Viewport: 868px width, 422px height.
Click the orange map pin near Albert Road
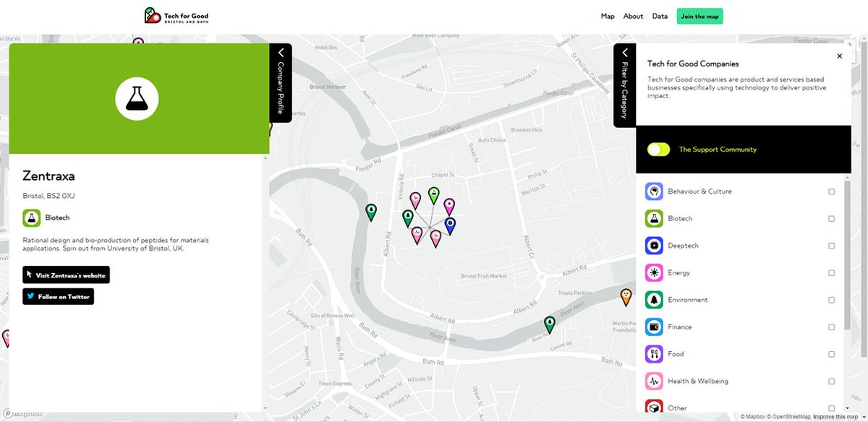point(625,296)
